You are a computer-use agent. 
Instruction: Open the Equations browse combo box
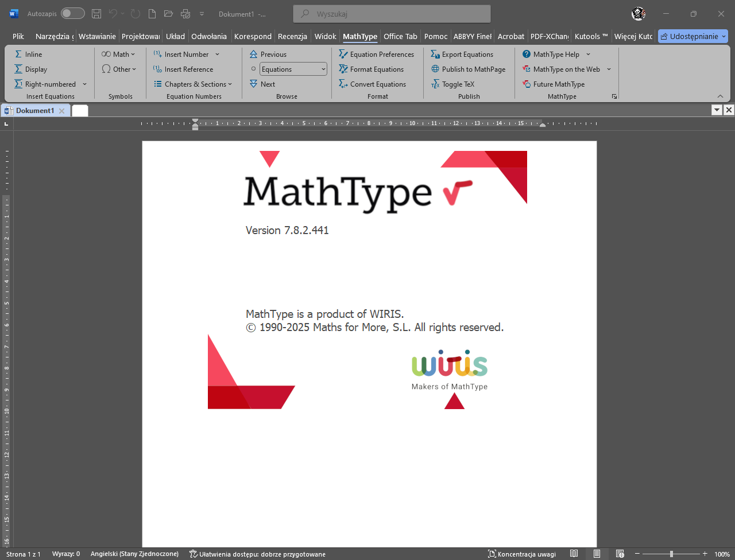tap(293, 69)
